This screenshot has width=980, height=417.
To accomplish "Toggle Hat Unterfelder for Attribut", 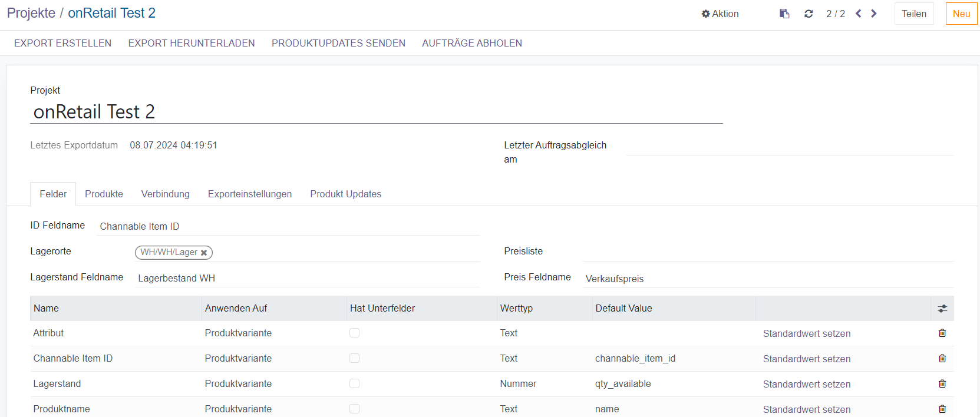I will tap(354, 333).
